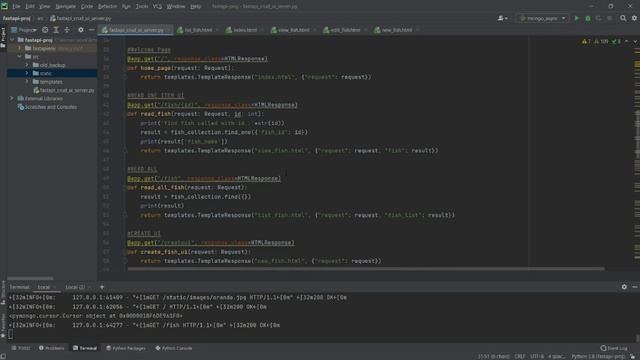The width and height of the screenshot is (640, 360).
Task: Switch to list_fish.html editor tab
Action: (x=198, y=30)
